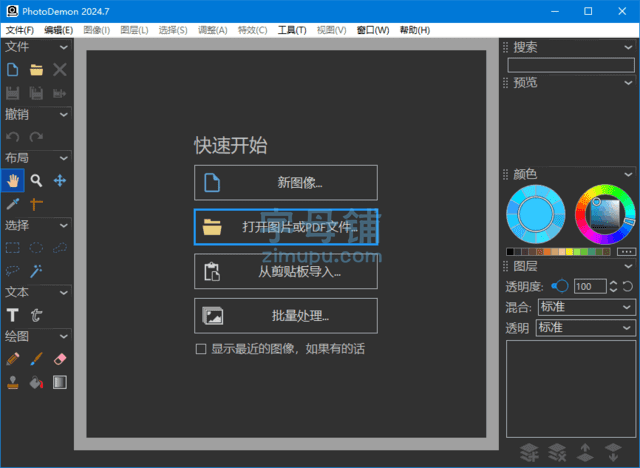Click the delete layer icon below layers list

pos(557,452)
